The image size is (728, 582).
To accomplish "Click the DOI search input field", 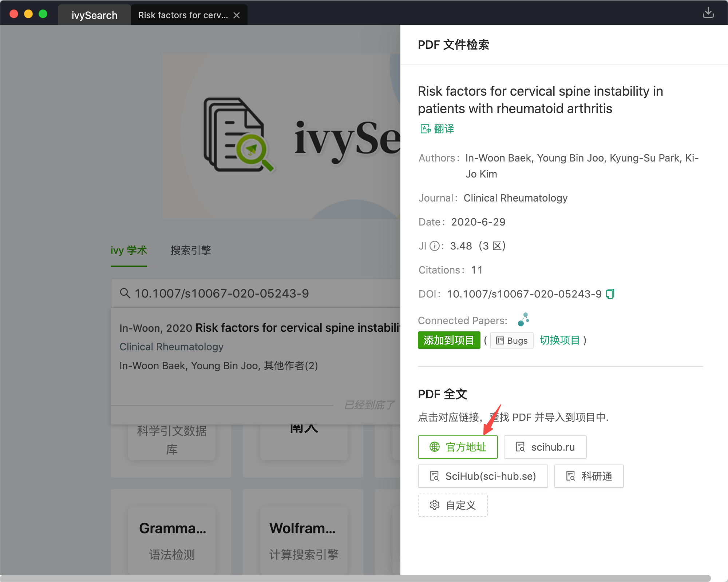I will click(x=256, y=294).
